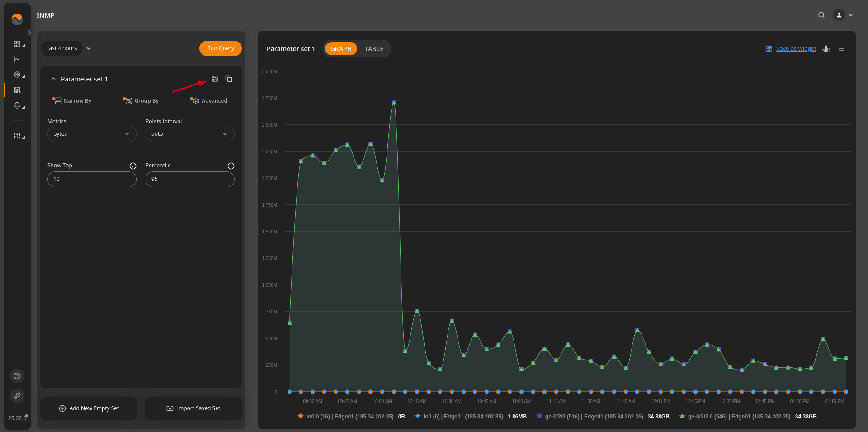Toggle lo0 (6) legend series
This screenshot has height=432, width=868.
coord(470,417)
